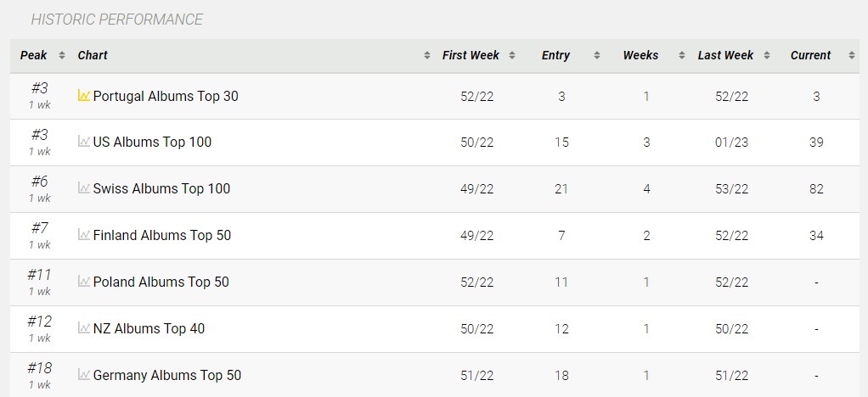The width and height of the screenshot is (868, 397).
Task: Open Portugal Albums Top 30 chart graph icon
Action: click(83, 96)
